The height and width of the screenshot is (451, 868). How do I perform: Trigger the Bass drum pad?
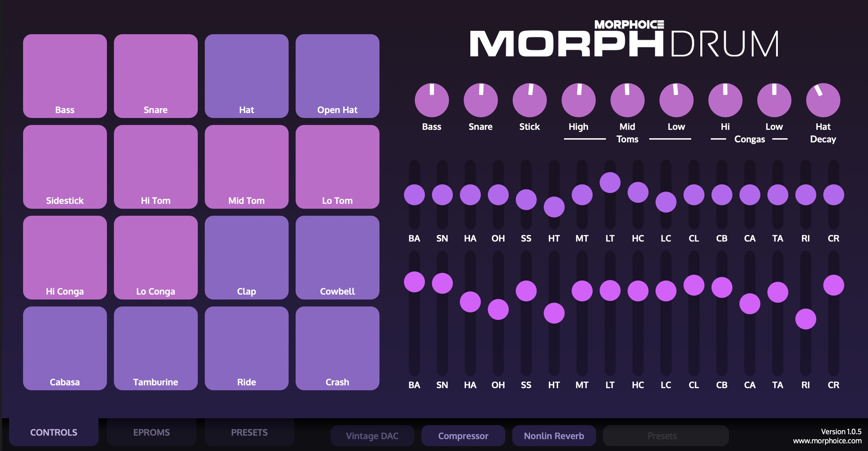coord(65,76)
